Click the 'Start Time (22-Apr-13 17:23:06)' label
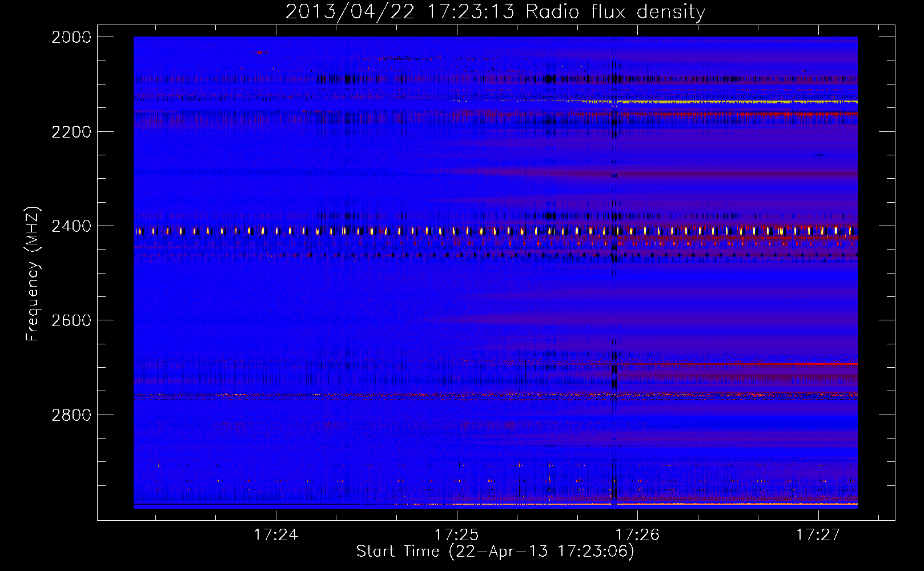The width and height of the screenshot is (924, 571). 495,551
